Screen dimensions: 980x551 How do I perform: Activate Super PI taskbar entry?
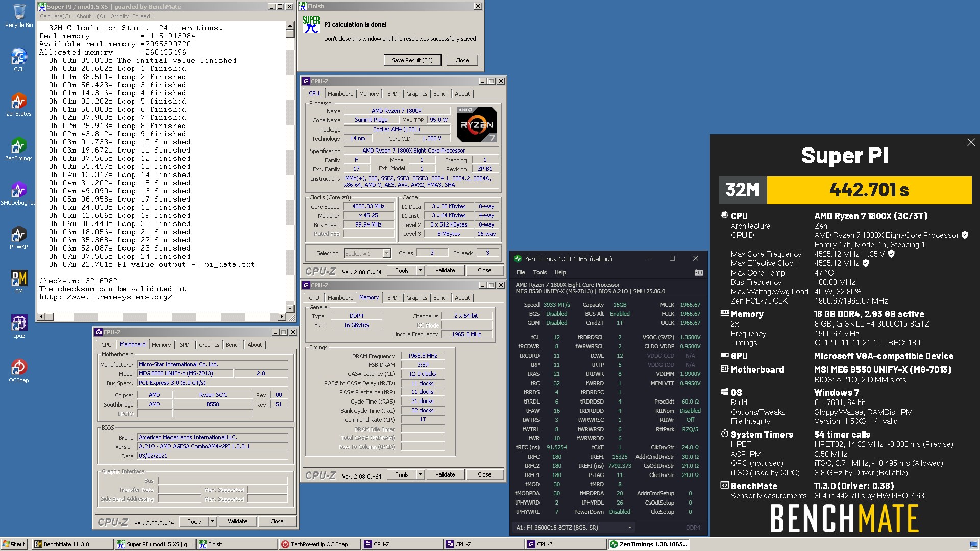pos(155,544)
